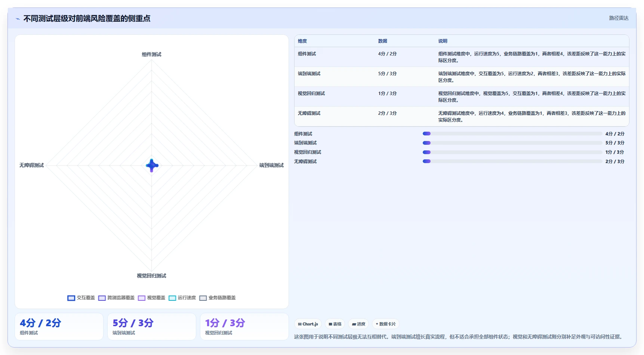Click the 端到端测试 description in the 说明 column
This screenshot has width=644, height=355.
click(x=531, y=77)
